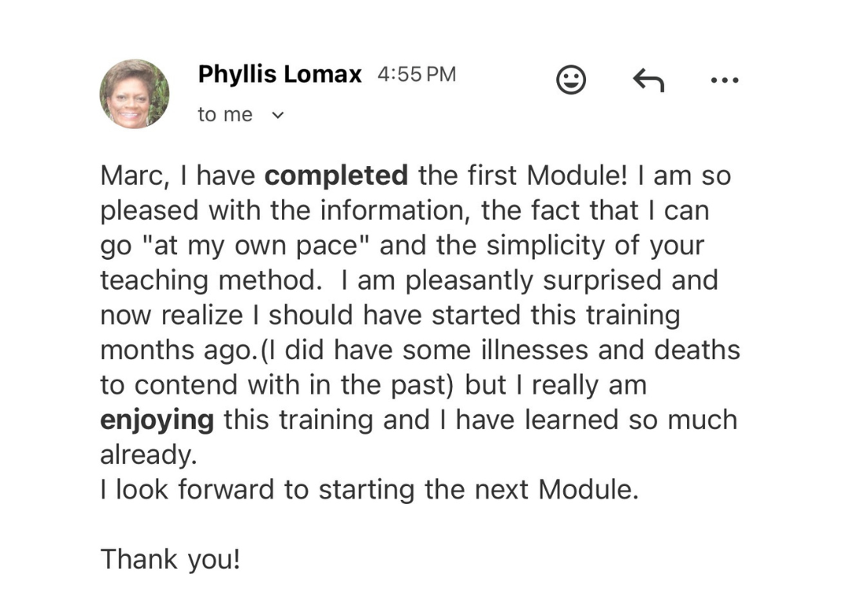Viewport: 846px width, 616px height.
Task: Click the words "illnesses and deaths"
Action: click(x=610, y=350)
